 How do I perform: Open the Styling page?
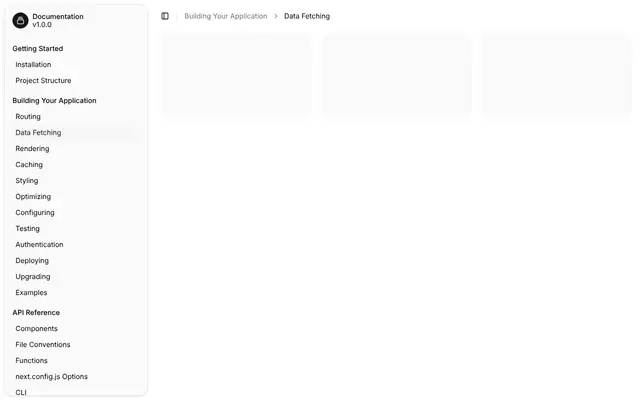pyautogui.click(x=76, y=180)
